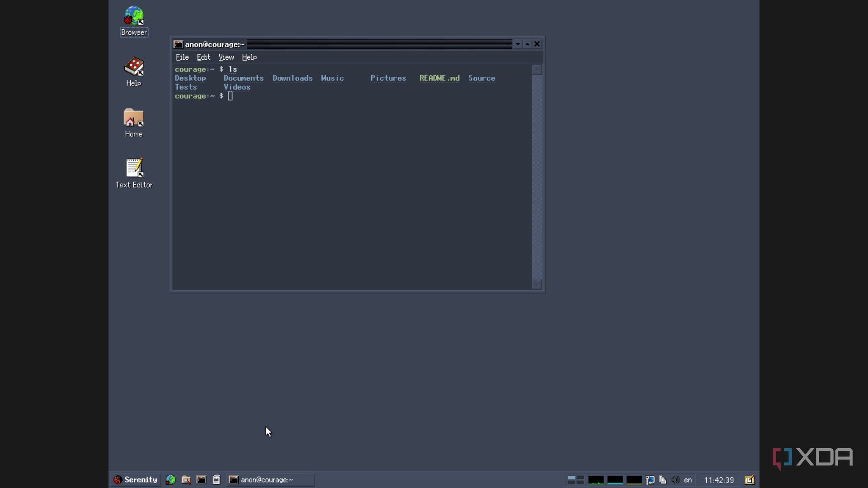Viewport: 868px width, 488px height.
Task: Open the Help menu in Terminal
Action: point(249,57)
